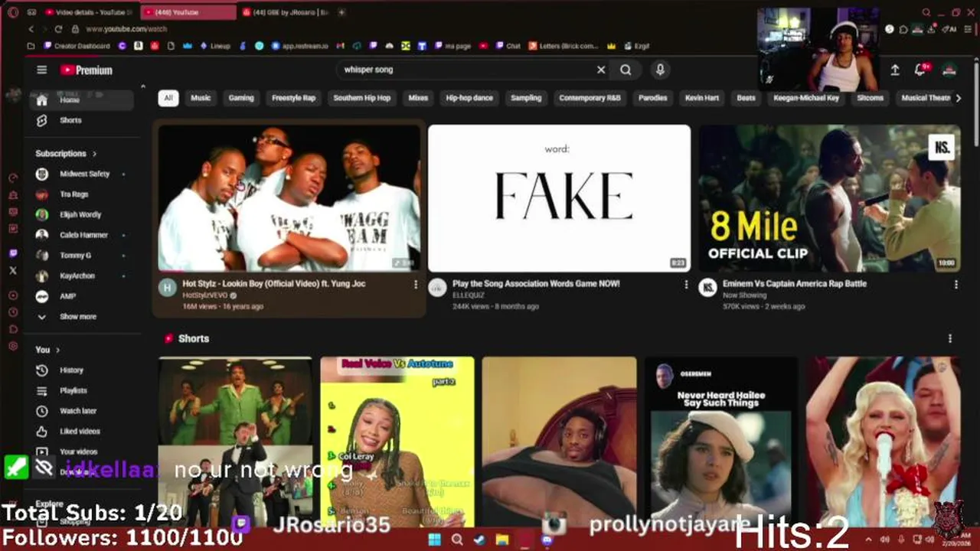Open the YouTube guide hamburger menu

tap(41, 70)
